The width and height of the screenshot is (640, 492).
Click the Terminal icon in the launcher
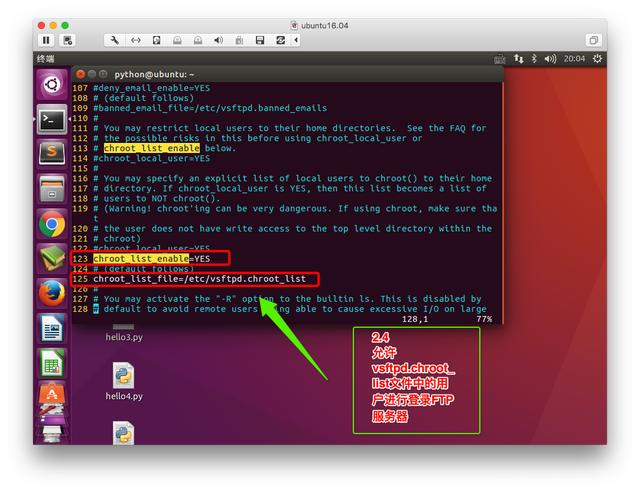click(52, 120)
